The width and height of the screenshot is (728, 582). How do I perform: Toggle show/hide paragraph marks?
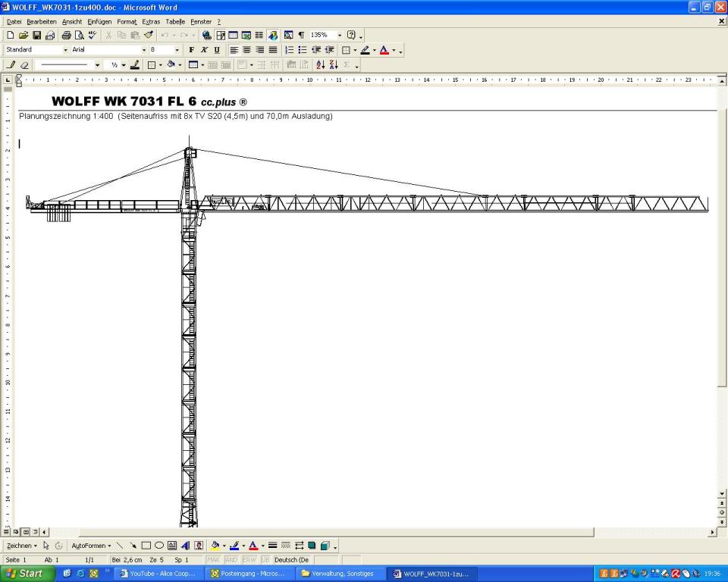(301, 36)
